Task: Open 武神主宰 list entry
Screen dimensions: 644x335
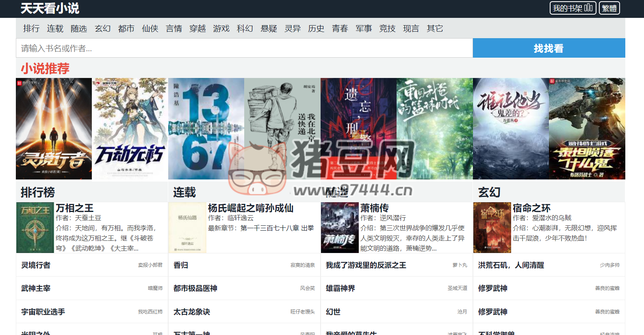Action: click(x=36, y=288)
